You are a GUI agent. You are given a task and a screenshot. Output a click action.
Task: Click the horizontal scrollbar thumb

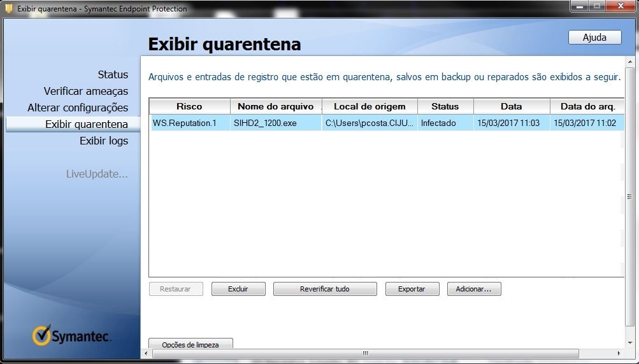pos(365,353)
